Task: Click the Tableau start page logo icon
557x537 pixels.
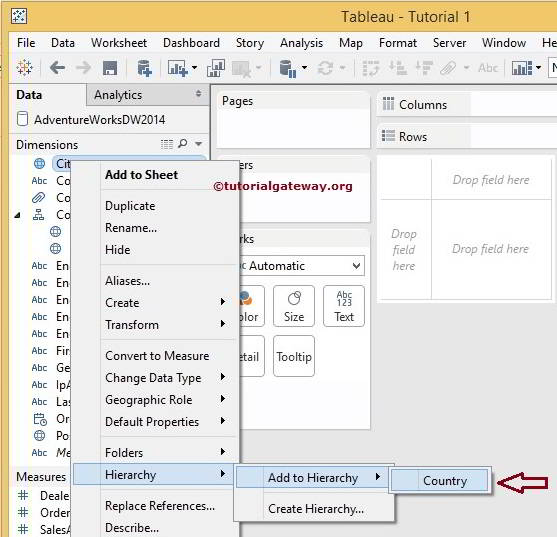Action: coord(24,67)
